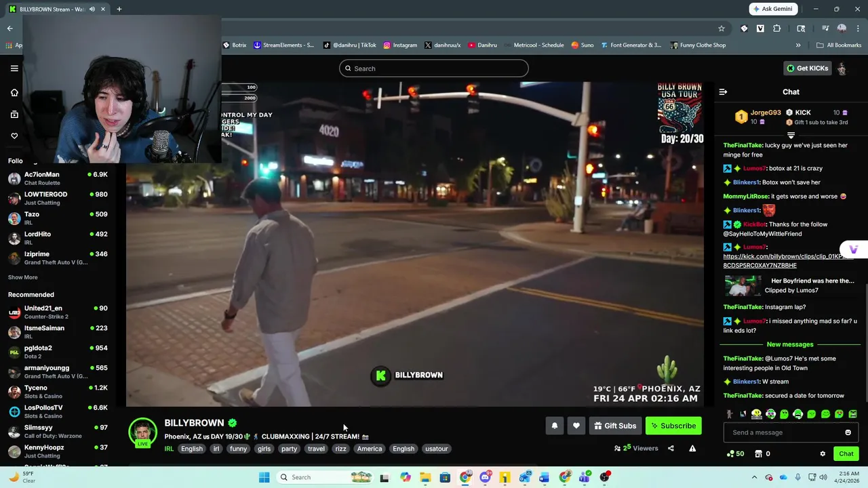
Task: Open Windows Start menu
Action: coord(264,477)
